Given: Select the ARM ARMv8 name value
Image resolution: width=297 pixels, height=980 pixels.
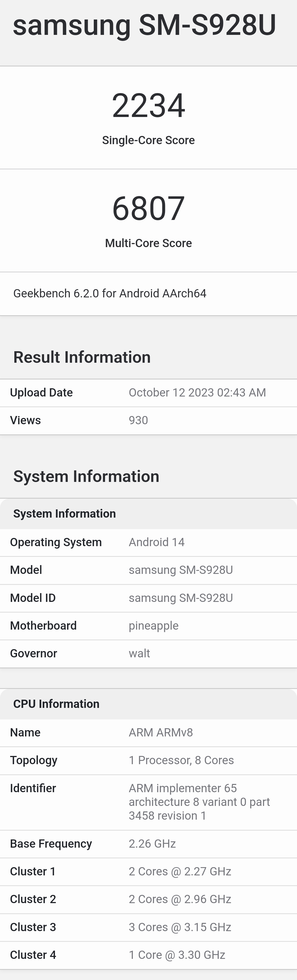Looking at the screenshot, I should pos(161,732).
